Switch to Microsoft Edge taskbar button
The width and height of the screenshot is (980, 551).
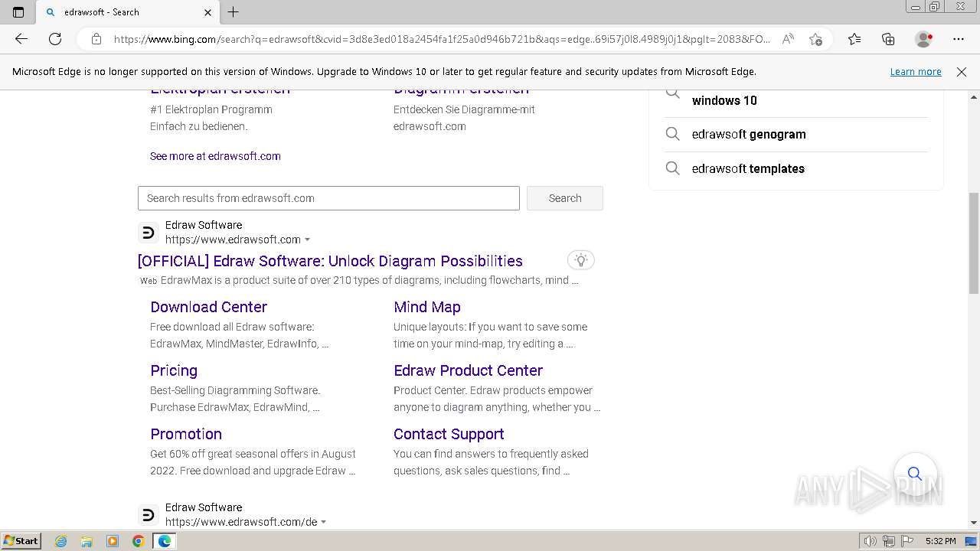point(165,541)
